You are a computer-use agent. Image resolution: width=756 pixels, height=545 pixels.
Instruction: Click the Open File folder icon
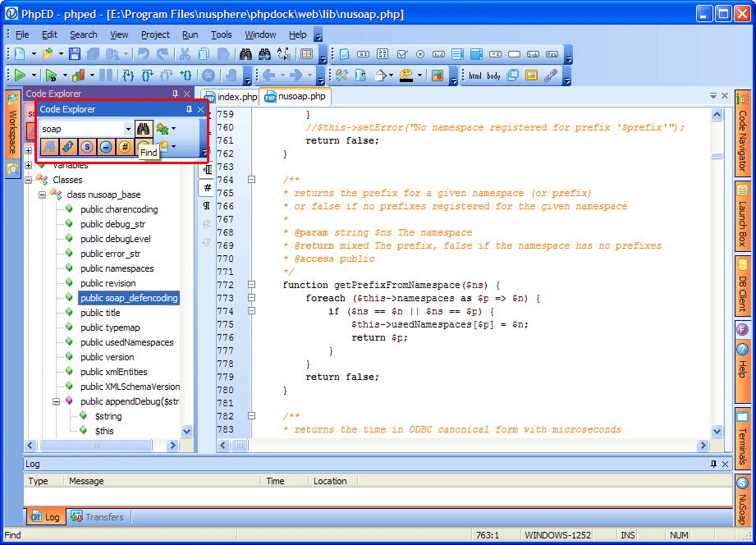(48, 54)
